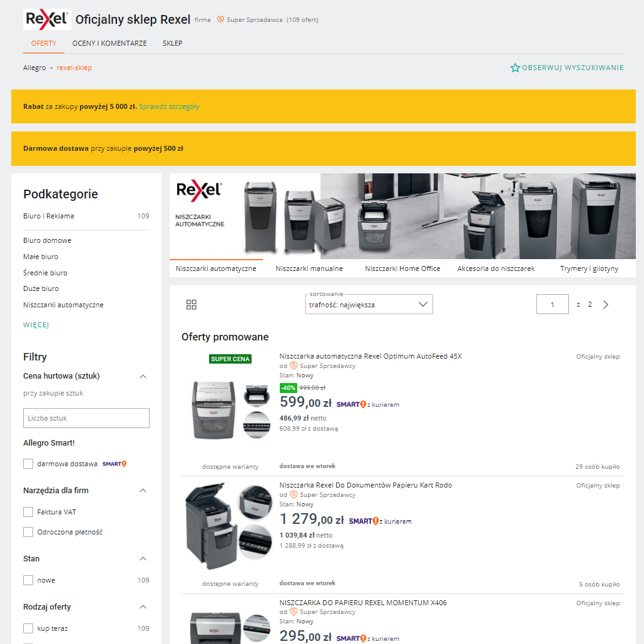This screenshot has width=644, height=644.
Task: Enable the darmowa dostawa checkbox
Action: [x=28, y=464]
